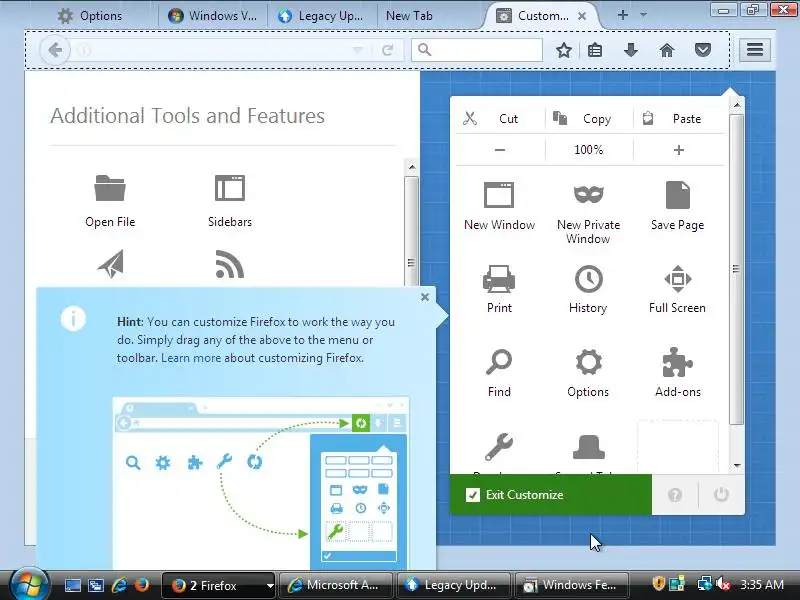Click the menu panel scroll down arrow
Screen dimensions: 800x600
pyautogui.click(x=737, y=465)
